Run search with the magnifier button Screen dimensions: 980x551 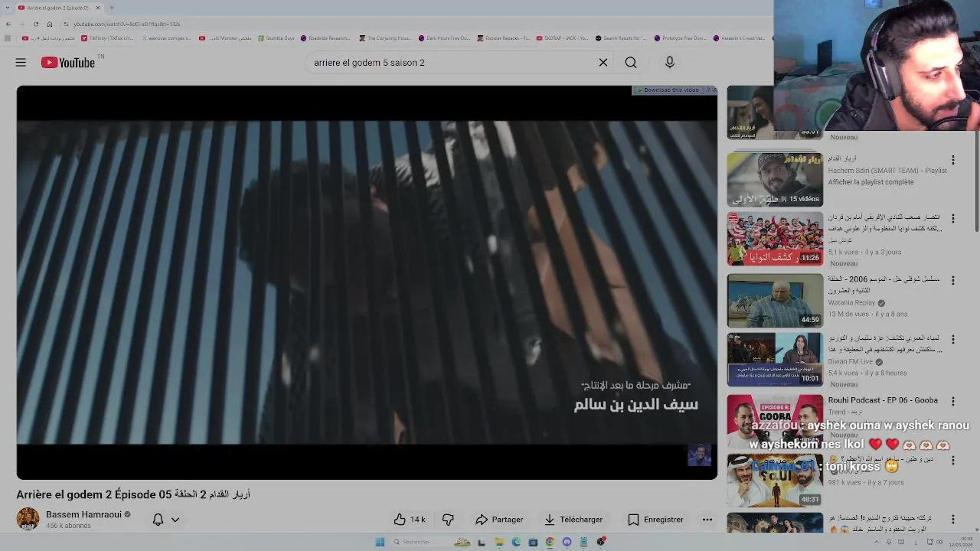coord(631,63)
